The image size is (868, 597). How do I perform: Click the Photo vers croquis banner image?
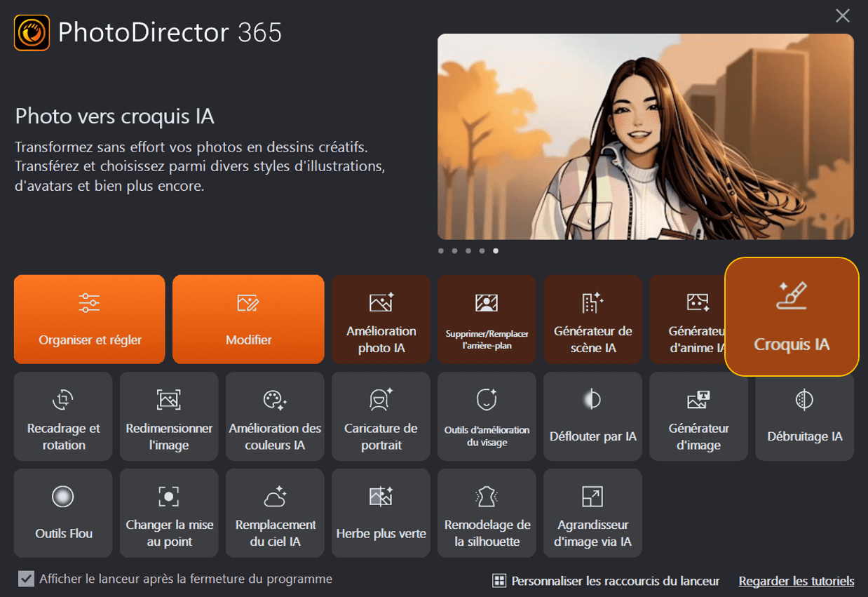click(x=645, y=137)
